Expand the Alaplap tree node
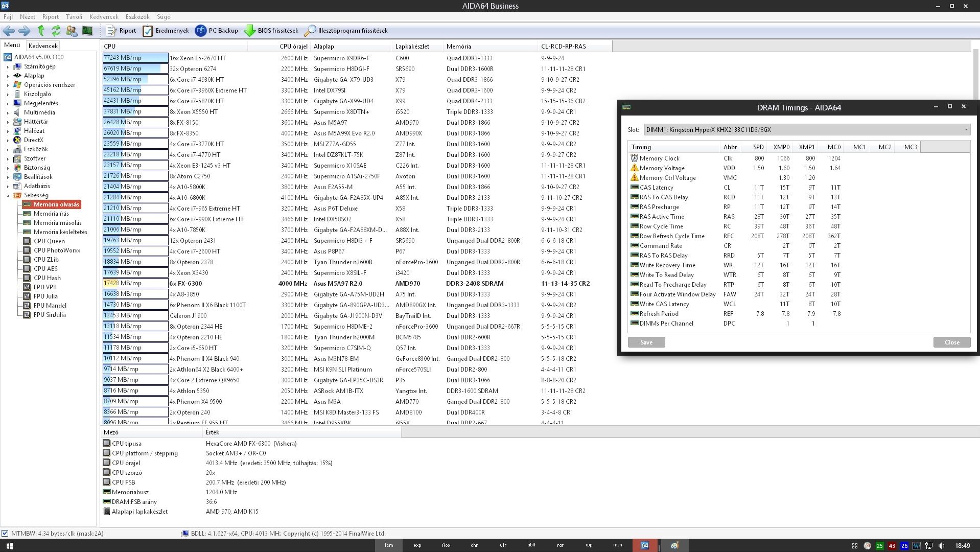980x552 pixels. [8, 76]
